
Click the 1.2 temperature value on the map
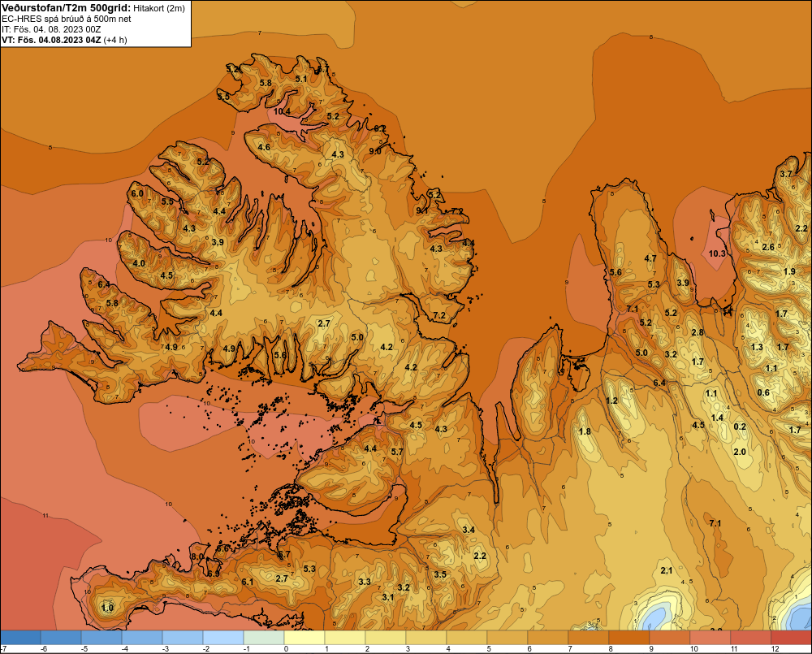pyautogui.click(x=611, y=401)
